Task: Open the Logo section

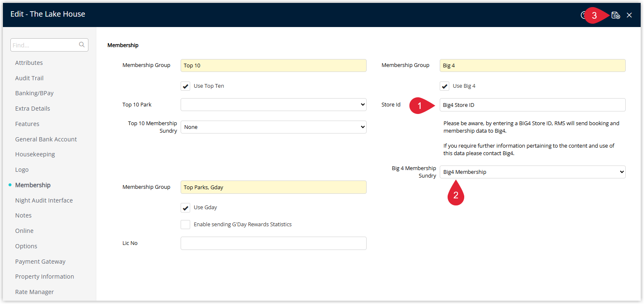Action: 22,170
